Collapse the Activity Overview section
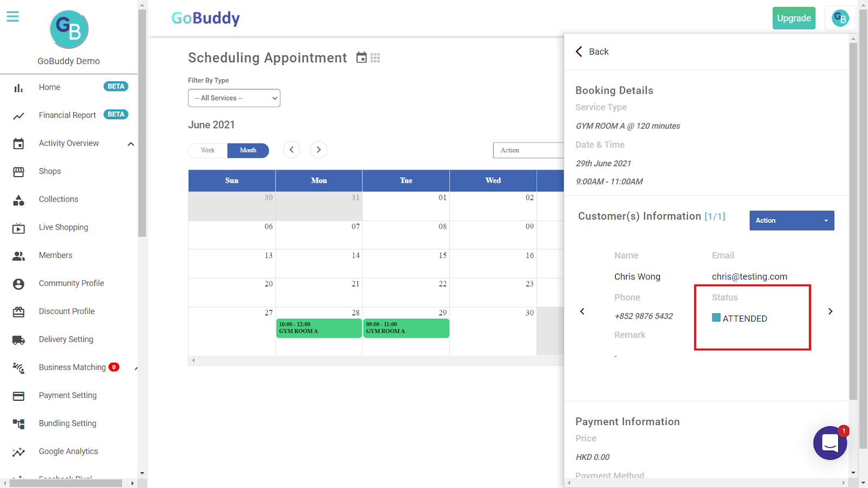The image size is (868, 488). (x=131, y=144)
